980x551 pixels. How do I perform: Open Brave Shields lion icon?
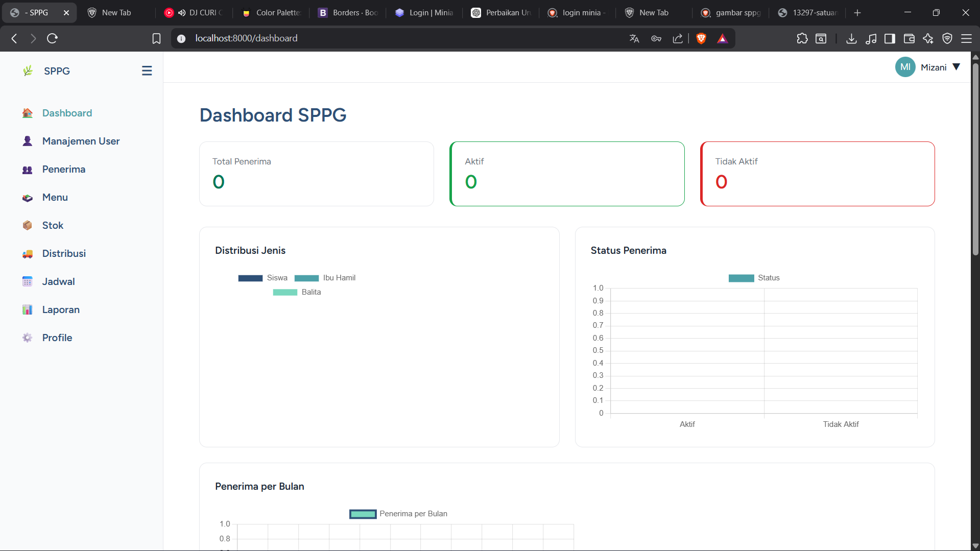click(701, 38)
